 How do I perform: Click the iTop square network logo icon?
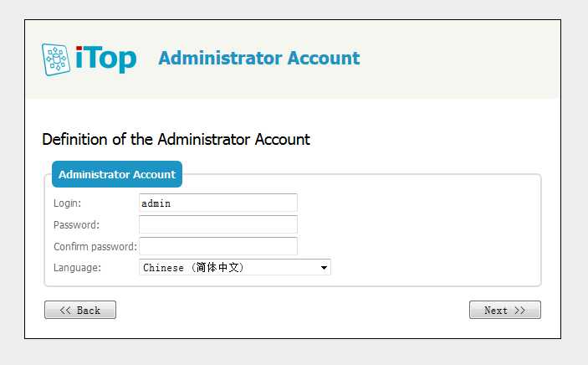[56, 59]
